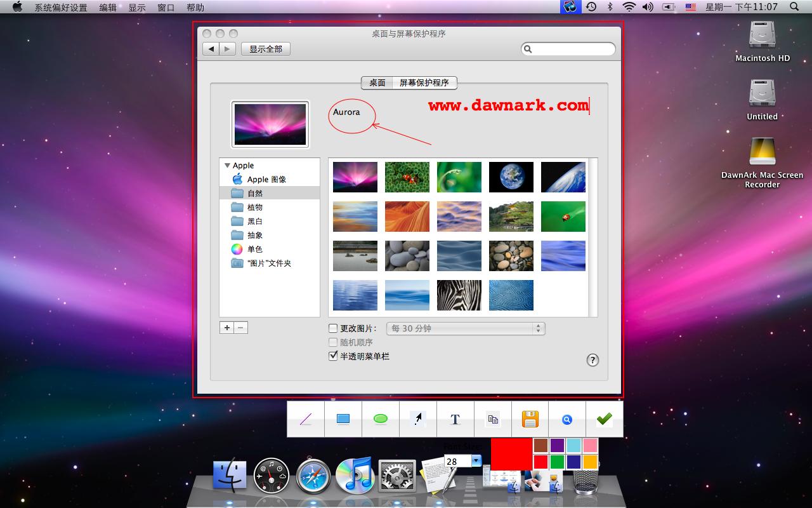Click the Copy to clipboard icon
Screen dimensions: 812x508
point(493,419)
